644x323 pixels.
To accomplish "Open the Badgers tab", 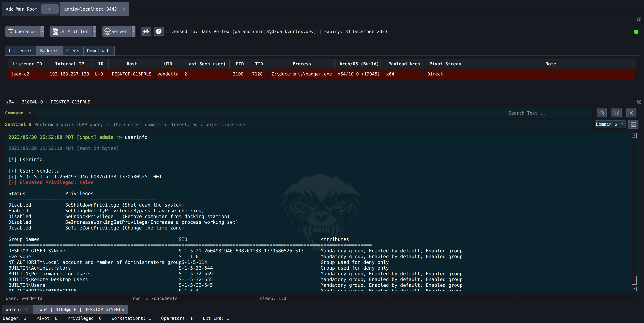I will pos(49,51).
